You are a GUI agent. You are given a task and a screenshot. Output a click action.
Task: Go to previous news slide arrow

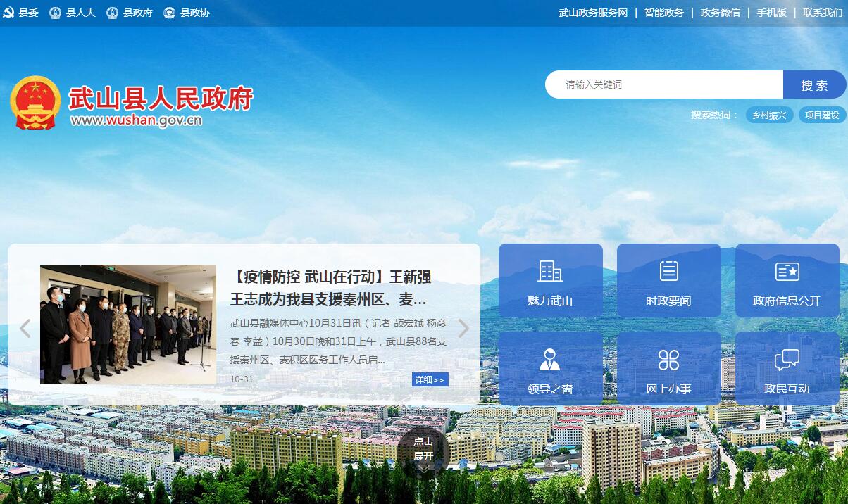(x=25, y=329)
